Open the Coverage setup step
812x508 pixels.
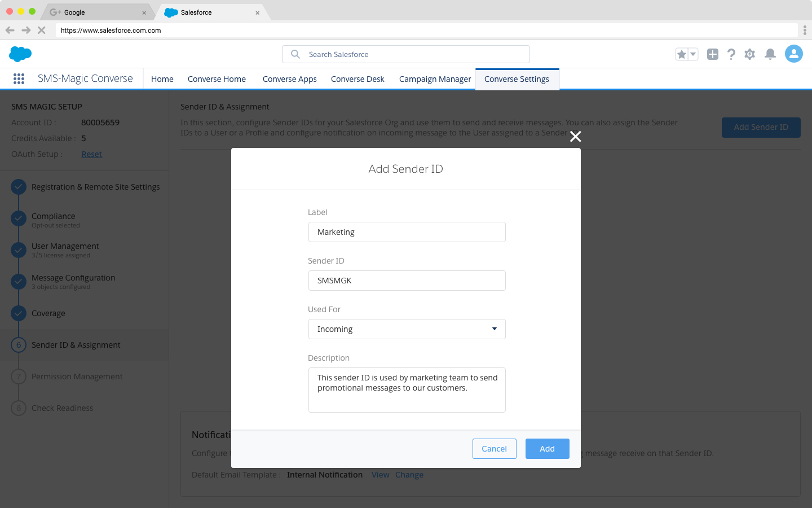[48, 313]
